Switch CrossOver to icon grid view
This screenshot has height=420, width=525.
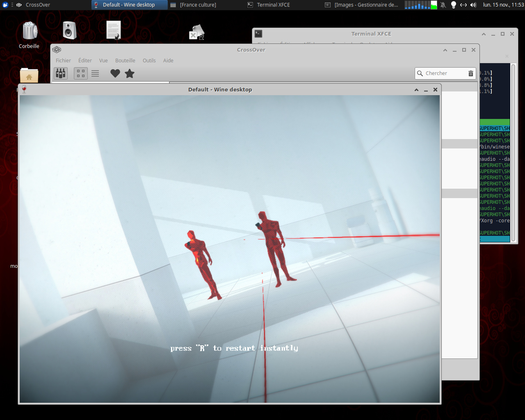[x=81, y=73]
